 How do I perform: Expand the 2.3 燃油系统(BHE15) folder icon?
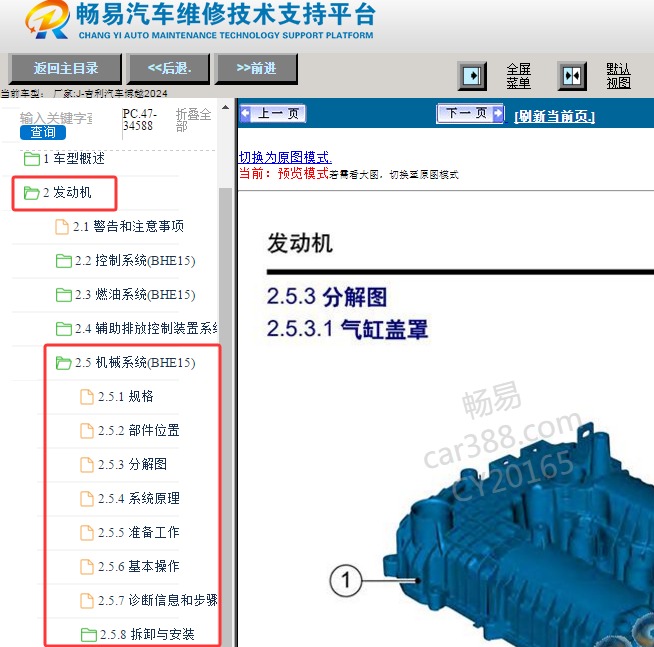pyautogui.click(x=64, y=295)
